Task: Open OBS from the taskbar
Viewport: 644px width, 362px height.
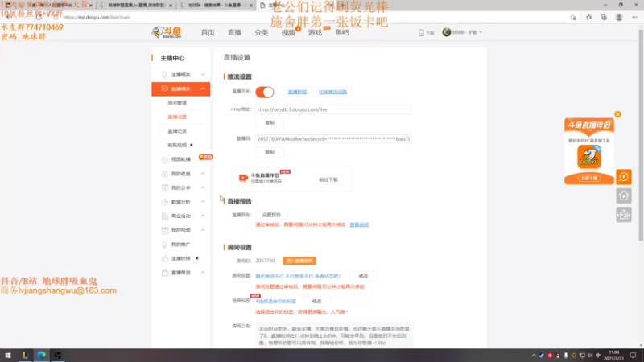Action: coord(58,356)
